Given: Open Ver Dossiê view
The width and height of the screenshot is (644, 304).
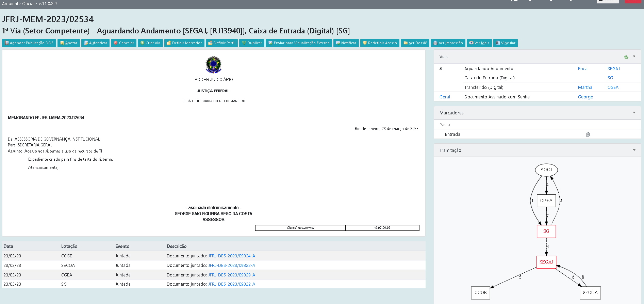Looking at the screenshot, I should pos(415,43).
